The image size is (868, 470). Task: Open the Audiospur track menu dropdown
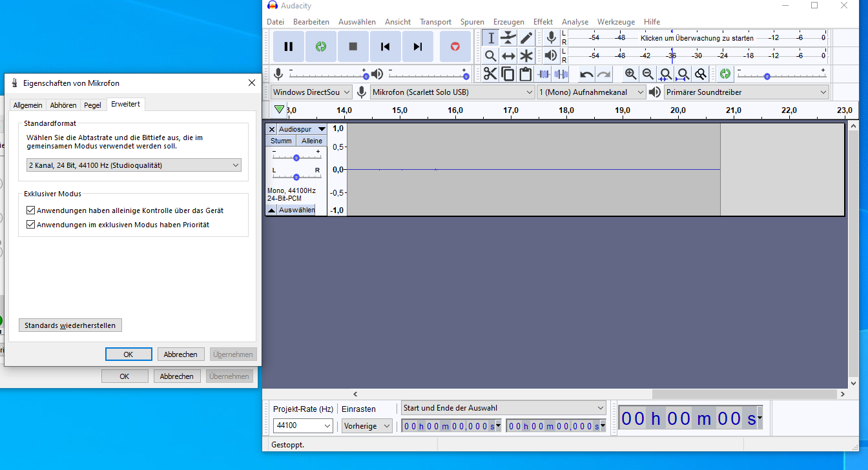coord(302,129)
